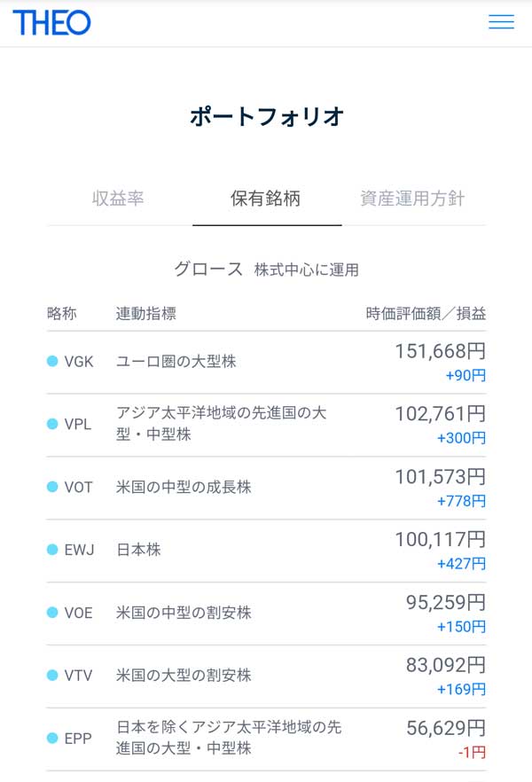The image size is (532, 782).
Task: Open the 資産運用方針 tab
Action: pyautogui.click(x=412, y=199)
